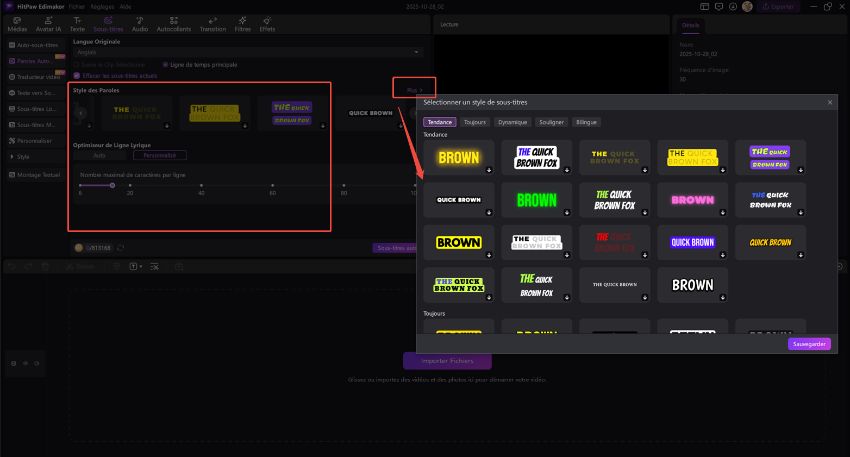Select the Texte tool icon

78,23
